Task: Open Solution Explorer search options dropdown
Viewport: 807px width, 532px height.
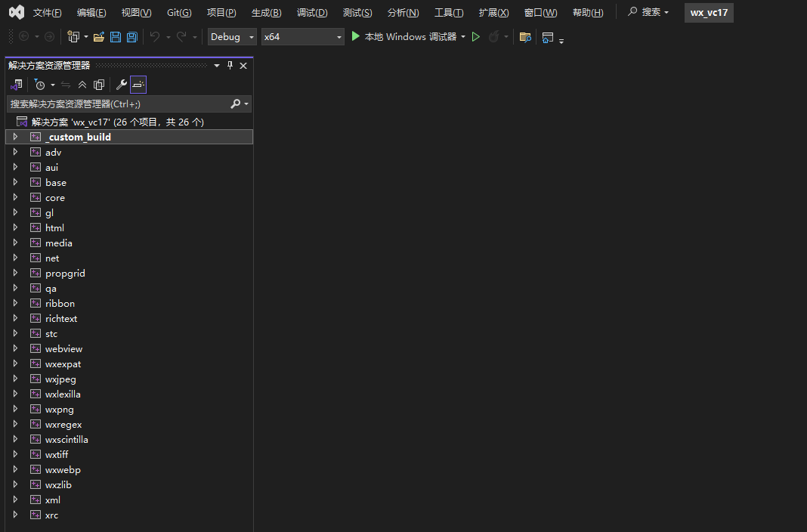Action: tap(246, 104)
